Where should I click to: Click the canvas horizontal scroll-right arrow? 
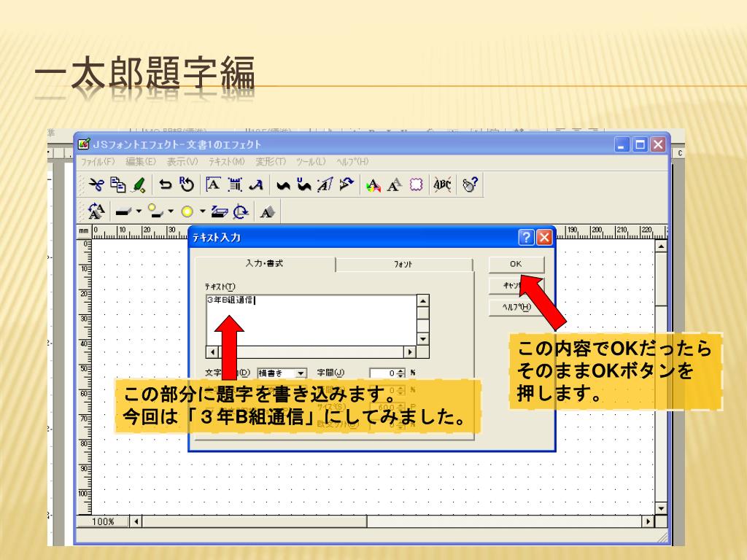649,521
